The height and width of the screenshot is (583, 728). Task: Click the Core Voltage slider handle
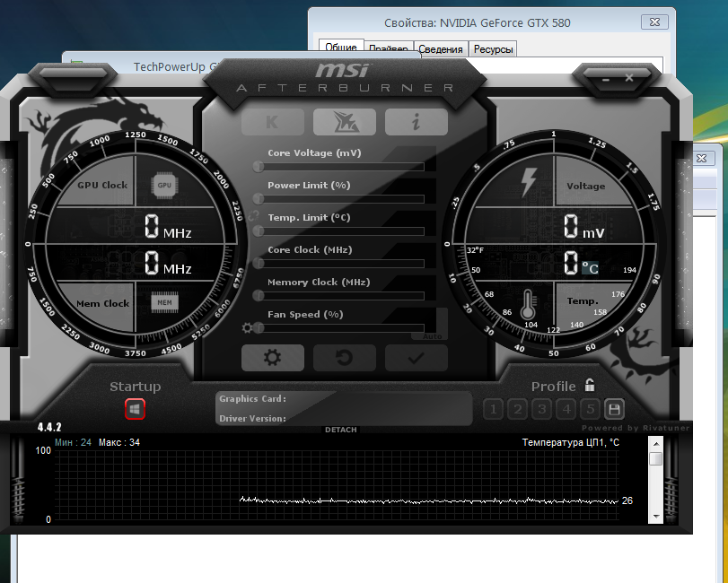(x=259, y=167)
